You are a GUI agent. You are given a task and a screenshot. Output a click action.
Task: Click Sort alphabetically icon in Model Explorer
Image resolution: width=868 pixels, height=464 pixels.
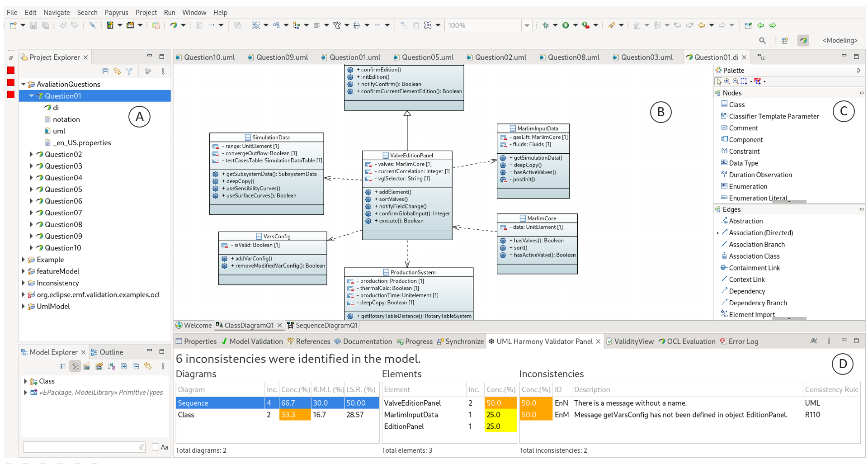pos(111,366)
